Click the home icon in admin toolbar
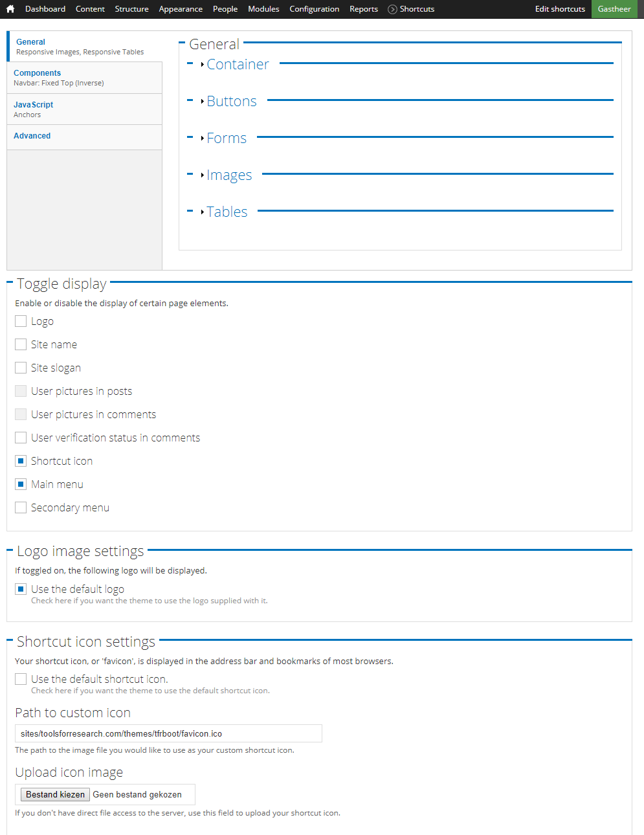The width and height of the screenshot is (644, 835). [x=10, y=9]
